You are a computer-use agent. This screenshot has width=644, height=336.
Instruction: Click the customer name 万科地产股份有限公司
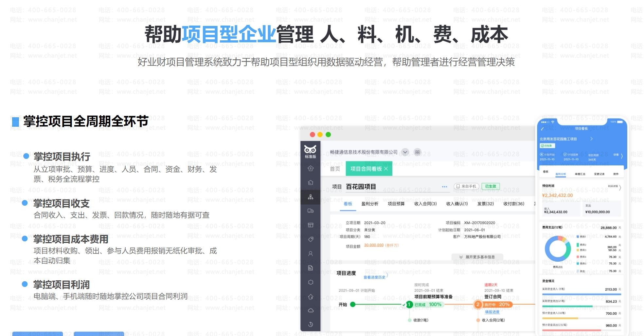click(x=482, y=236)
